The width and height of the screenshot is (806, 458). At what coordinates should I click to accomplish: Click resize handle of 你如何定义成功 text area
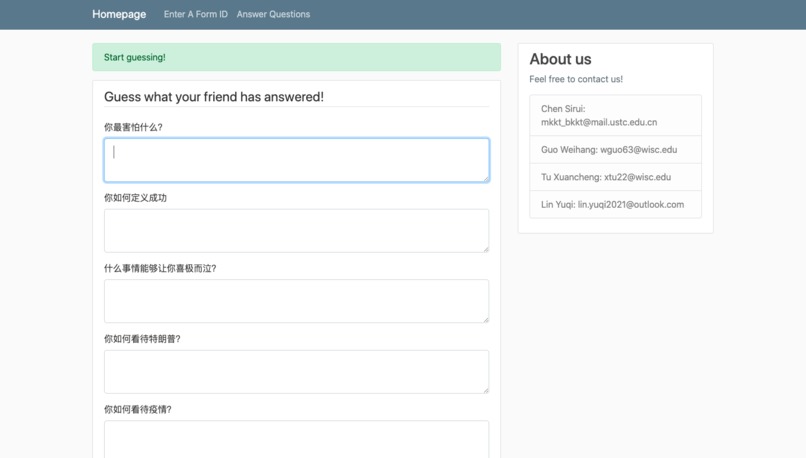[485, 248]
